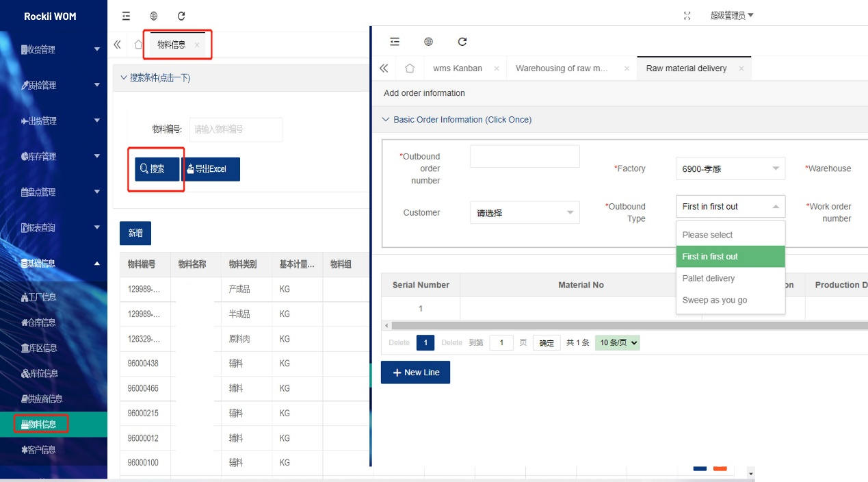
Task: Switch to Raw material delivery tab
Action: coord(686,68)
